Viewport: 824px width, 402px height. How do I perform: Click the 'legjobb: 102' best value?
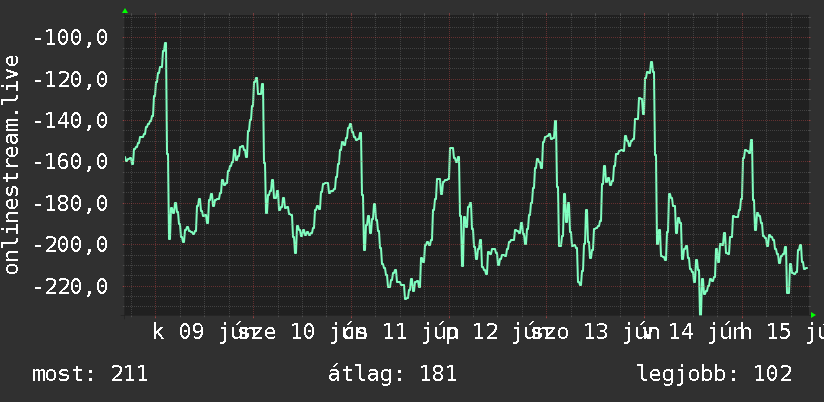715,374
